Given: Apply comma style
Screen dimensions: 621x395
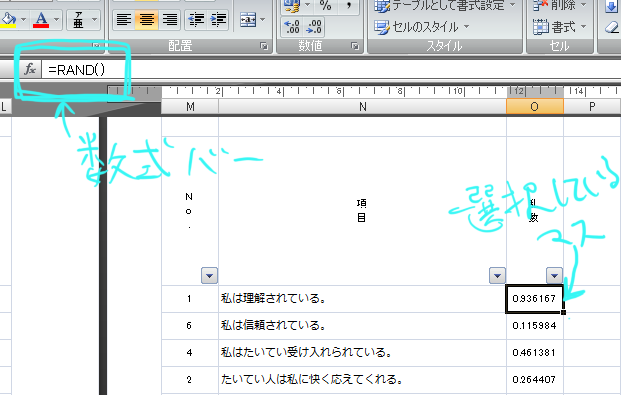Looking at the screenshot, I should (349, 6).
